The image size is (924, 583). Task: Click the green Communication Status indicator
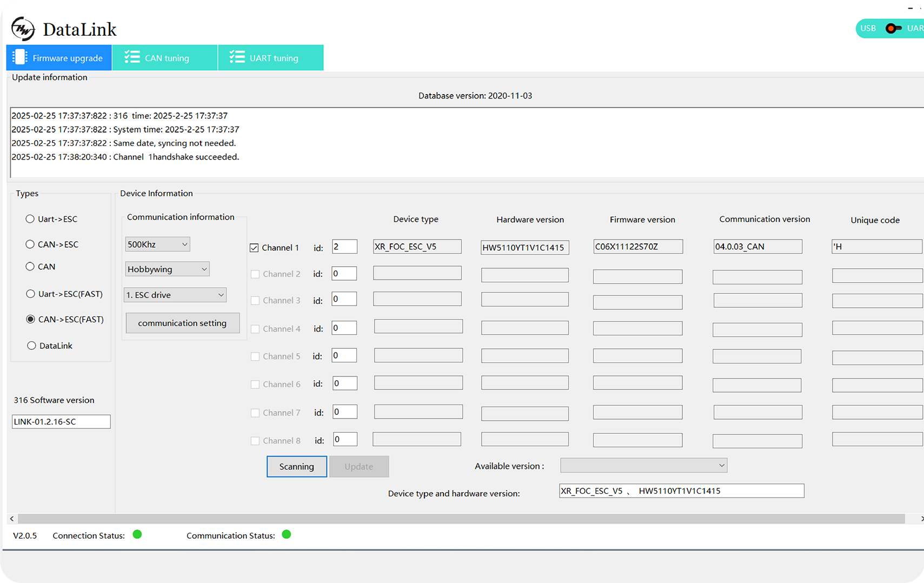tap(287, 535)
